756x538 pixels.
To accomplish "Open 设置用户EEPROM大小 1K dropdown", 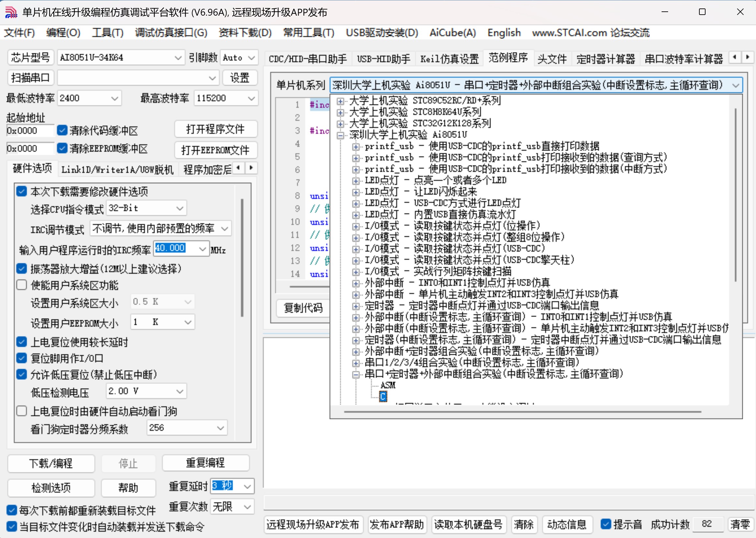I will click(163, 322).
